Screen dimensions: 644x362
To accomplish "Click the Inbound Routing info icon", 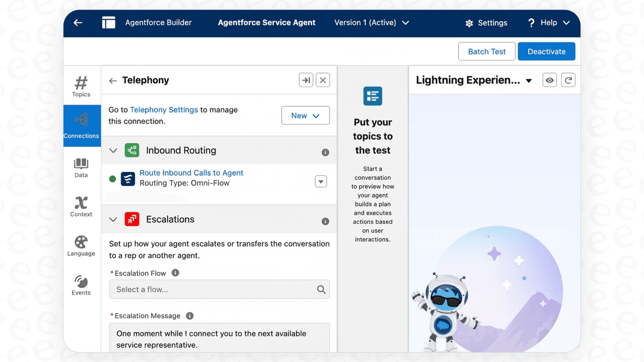I will click(x=325, y=152).
